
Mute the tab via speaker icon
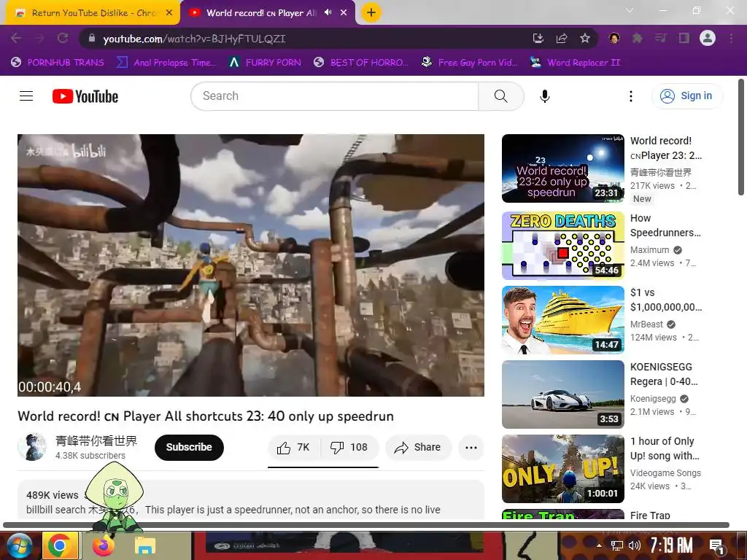[328, 13]
